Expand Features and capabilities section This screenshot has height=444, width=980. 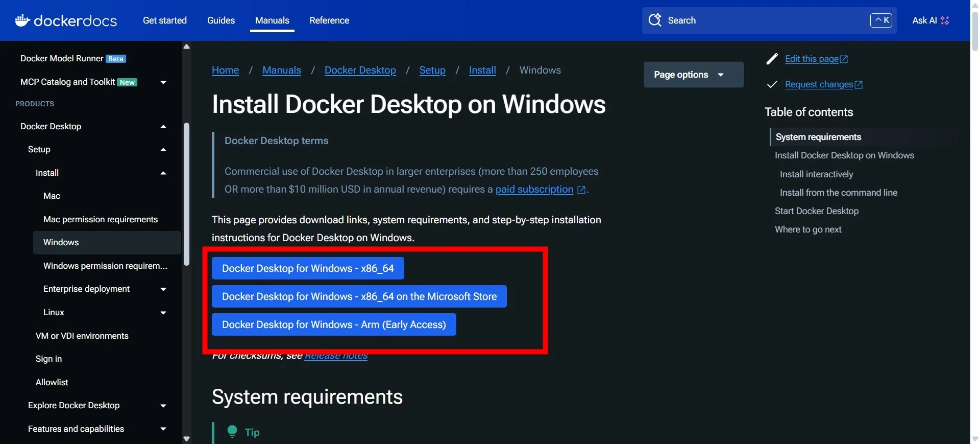pos(163,429)
